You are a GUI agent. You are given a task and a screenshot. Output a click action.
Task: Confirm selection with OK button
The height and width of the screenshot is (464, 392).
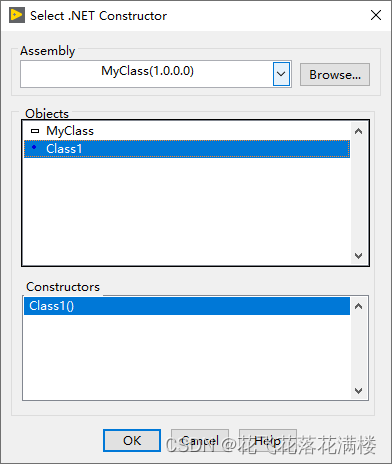pos(132,440)
